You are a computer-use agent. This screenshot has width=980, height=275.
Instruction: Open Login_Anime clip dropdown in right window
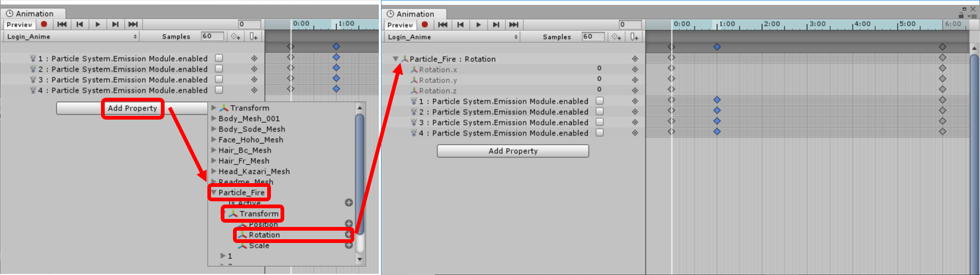click(x=452, y=37)
